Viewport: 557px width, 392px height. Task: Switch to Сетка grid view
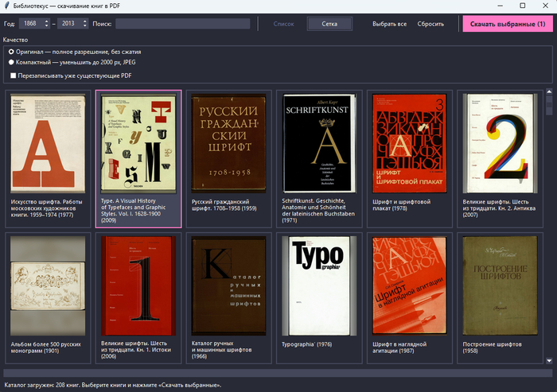point(329,24)
